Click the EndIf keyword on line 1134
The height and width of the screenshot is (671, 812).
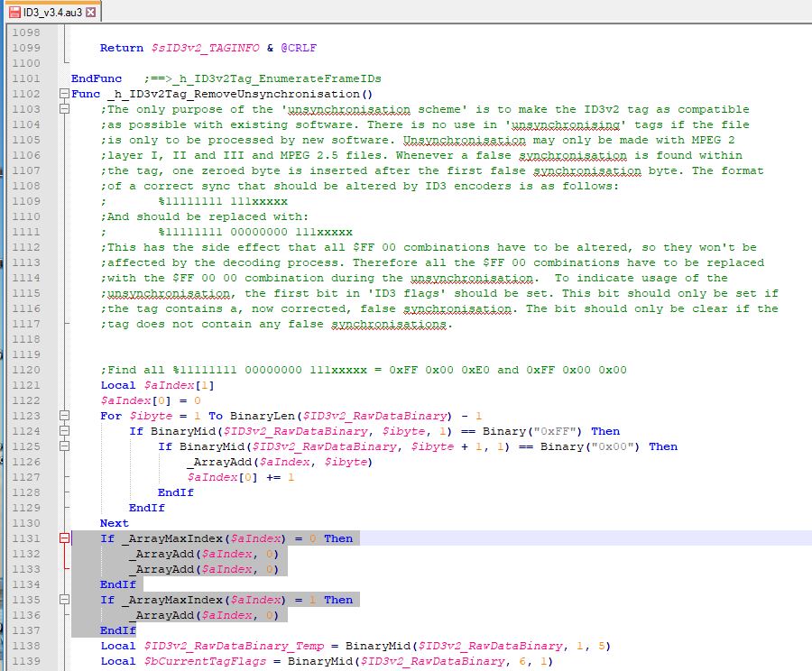(118, 584)
